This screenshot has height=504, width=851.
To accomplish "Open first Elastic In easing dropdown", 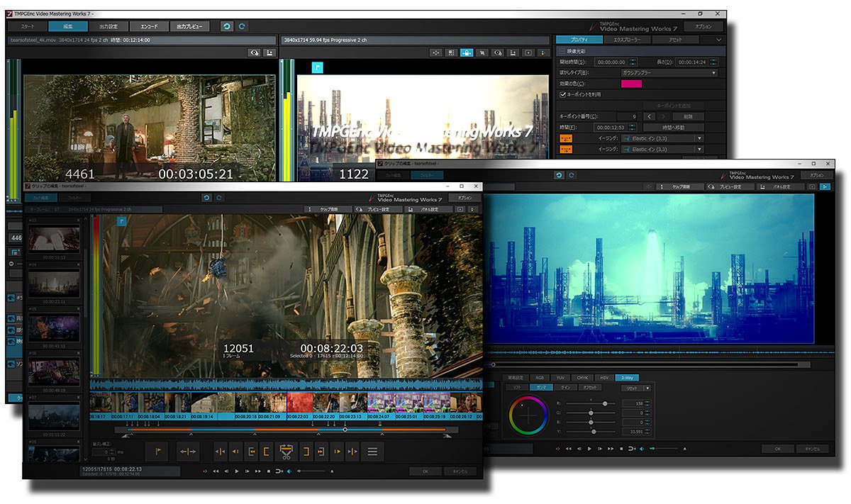I will (662, 138).
